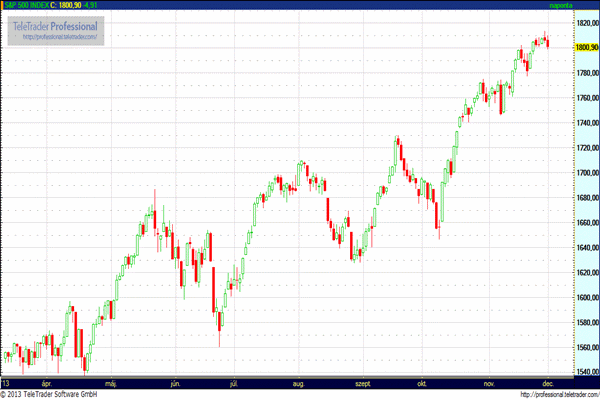Click the 1540,00 price axis label
The height and width of the screenshot is (400, 600).
pos(587,372)
